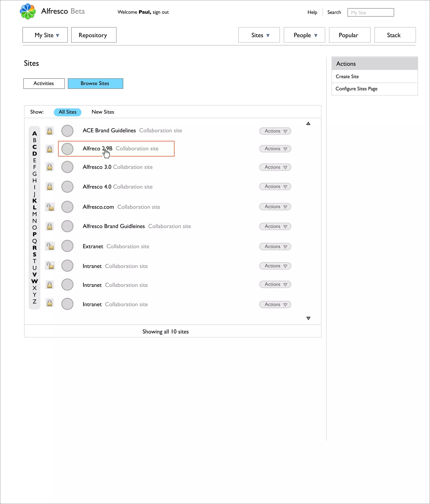Click open padlock icon beside Alfresco.com
Viewport: 430px width, 504px height.
(50, 207)
